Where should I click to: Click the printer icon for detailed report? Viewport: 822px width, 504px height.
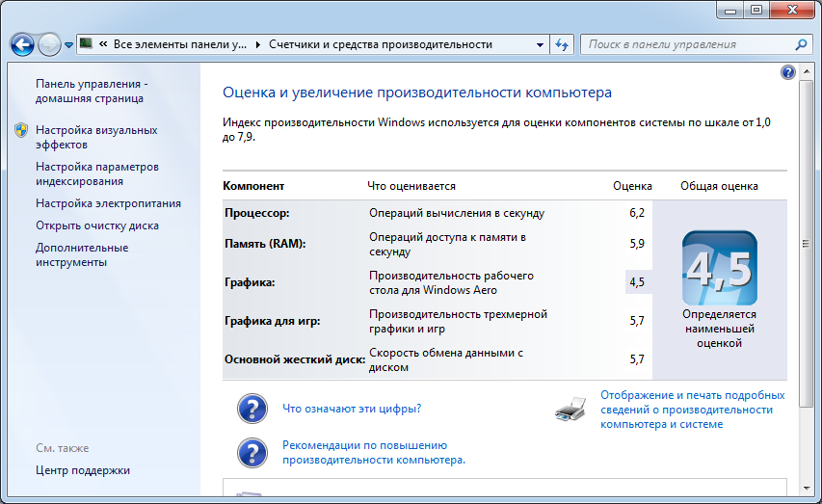point(570,410)
